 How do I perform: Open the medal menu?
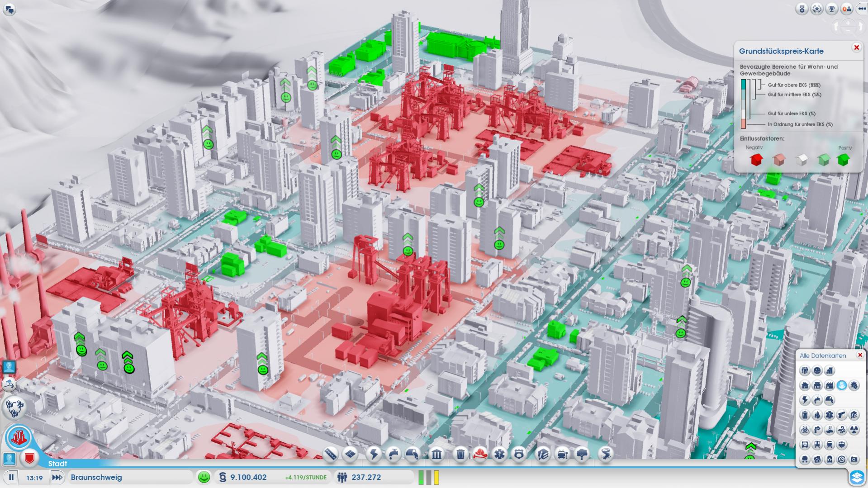pos(802,9)
